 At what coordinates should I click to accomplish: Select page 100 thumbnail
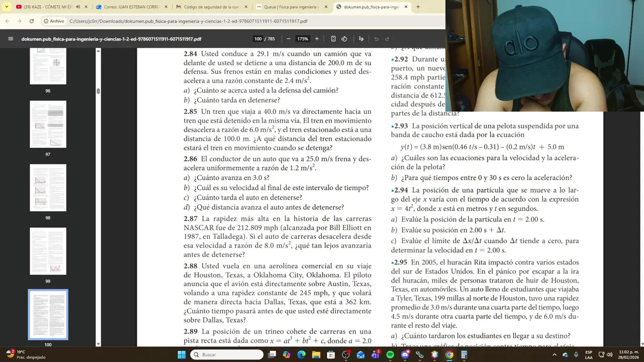pos(48,314)
